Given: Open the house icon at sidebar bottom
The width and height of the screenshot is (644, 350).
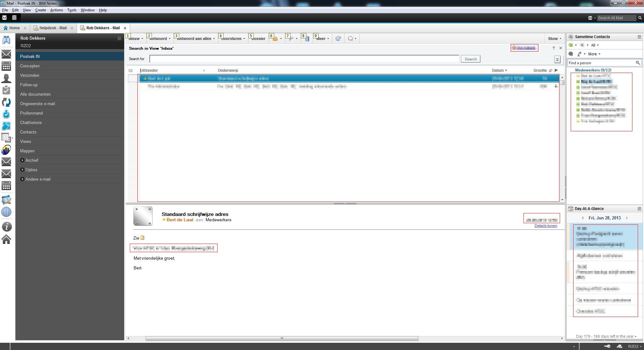Looking at the screenshot, I should click(x=6, y=240).
